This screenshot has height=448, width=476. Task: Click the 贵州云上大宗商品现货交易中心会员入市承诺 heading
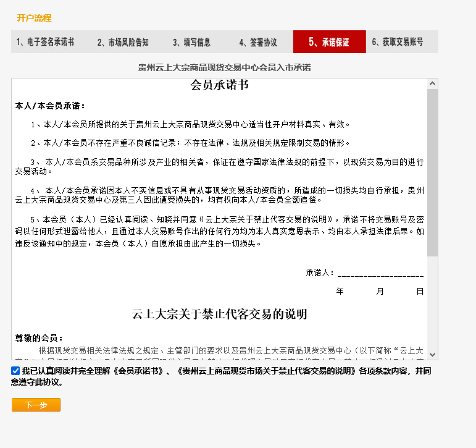point(224,67)
